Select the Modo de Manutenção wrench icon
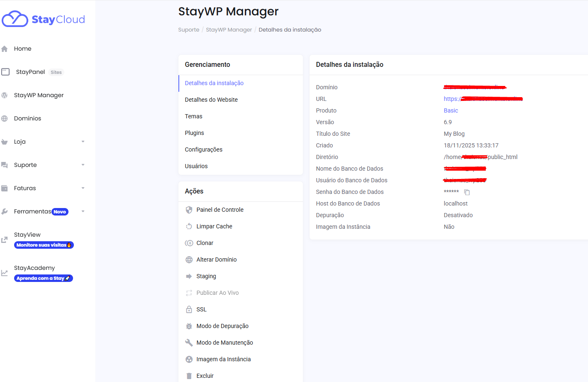 189,343
